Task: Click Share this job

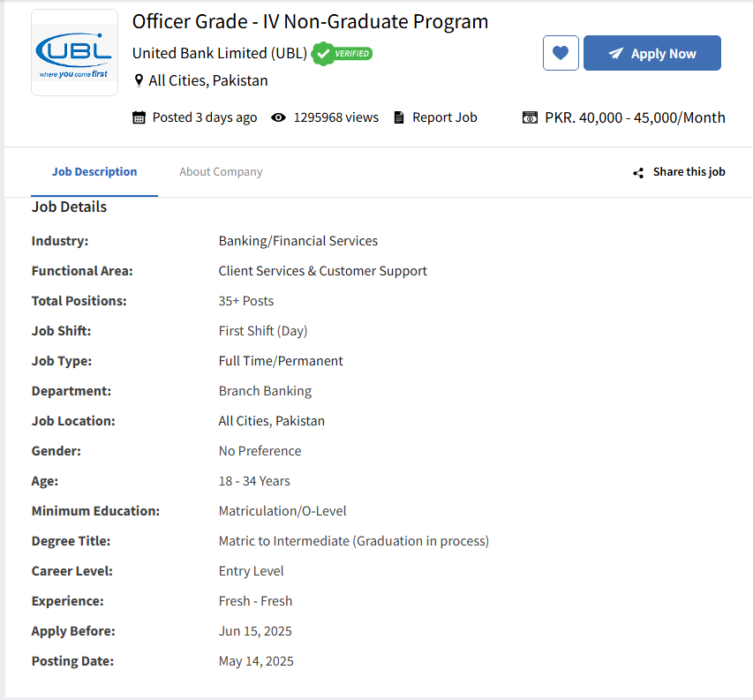Action: (x=689, y=172)
